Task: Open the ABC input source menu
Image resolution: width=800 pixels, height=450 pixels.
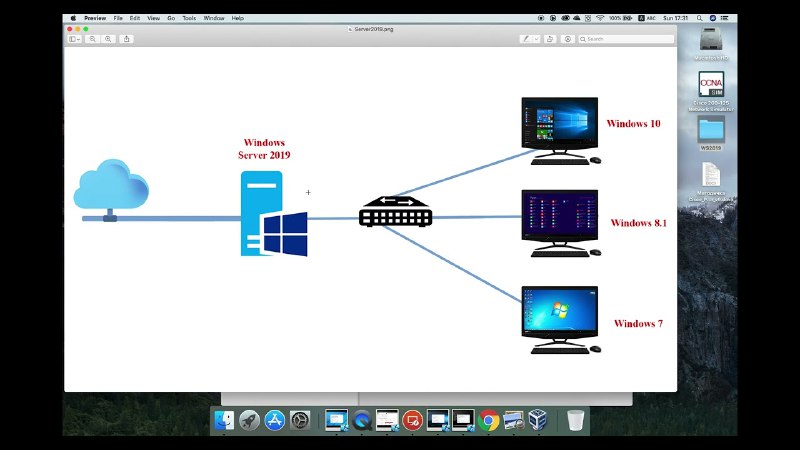Action: point(647,18)
